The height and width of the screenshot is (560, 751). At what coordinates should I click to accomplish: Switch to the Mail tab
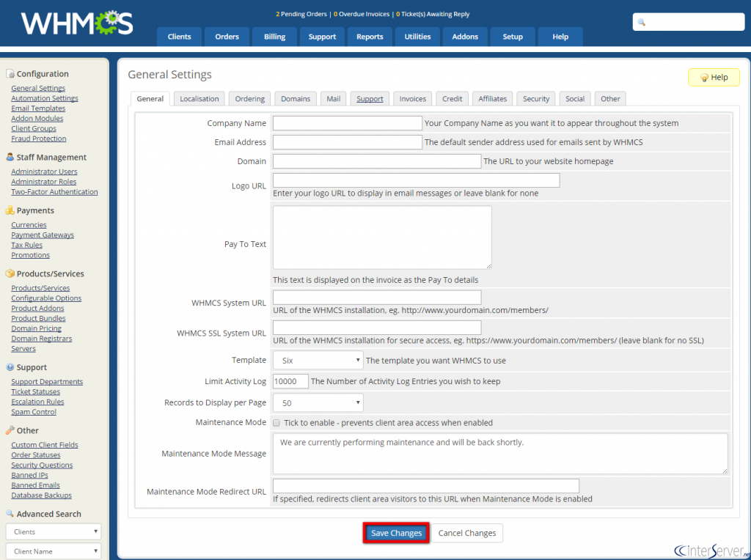334,99
